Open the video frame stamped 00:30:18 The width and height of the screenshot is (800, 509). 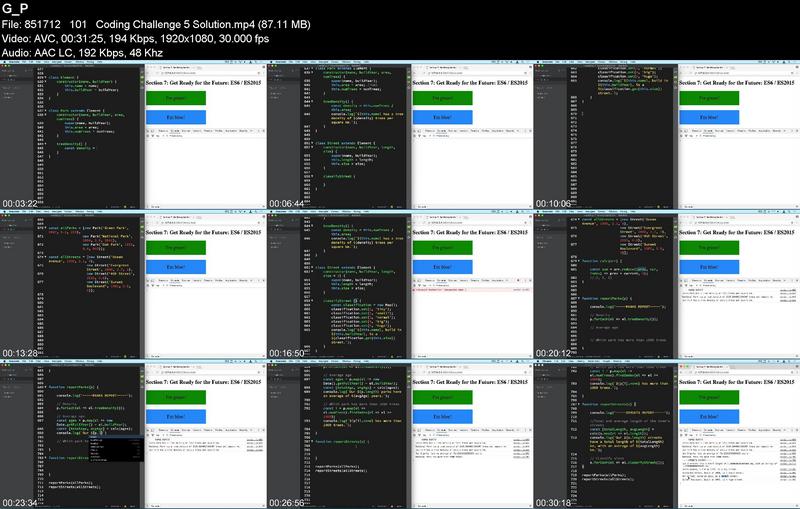tap(667, 434)
